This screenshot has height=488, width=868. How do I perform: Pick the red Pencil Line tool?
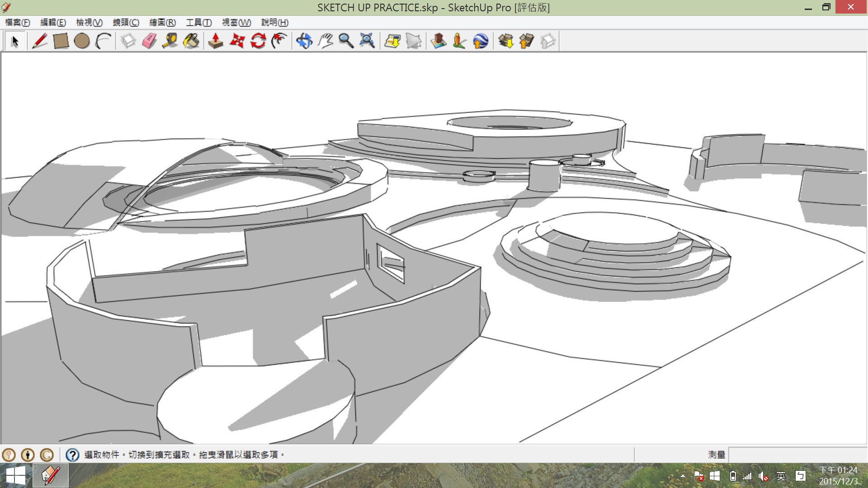pos(40,41)
